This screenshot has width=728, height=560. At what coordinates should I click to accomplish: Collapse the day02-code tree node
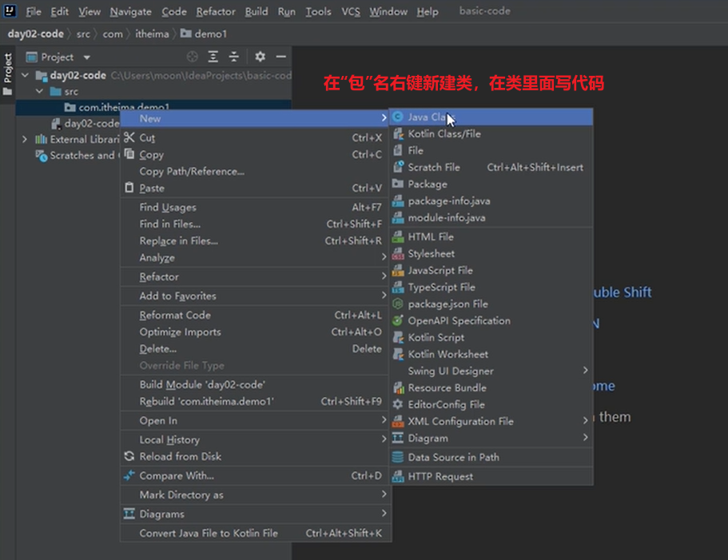[26, 75]
